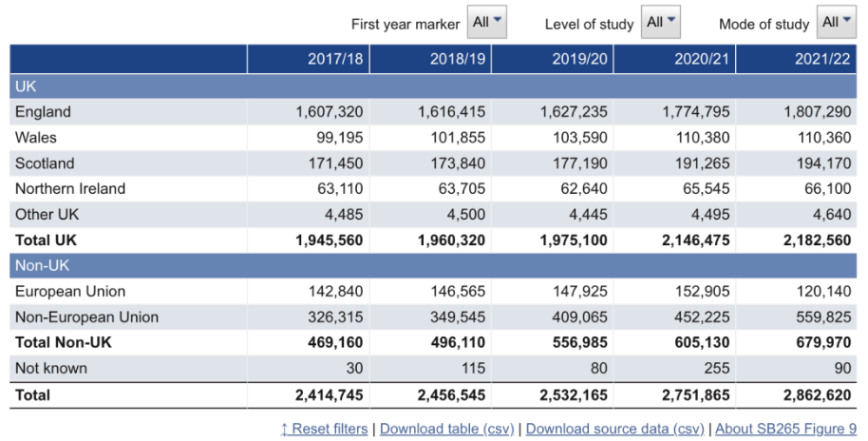Download table as csv link
The height and width of the screenshot is (441, 868).
pyautogui.click(x=447, y=429)
